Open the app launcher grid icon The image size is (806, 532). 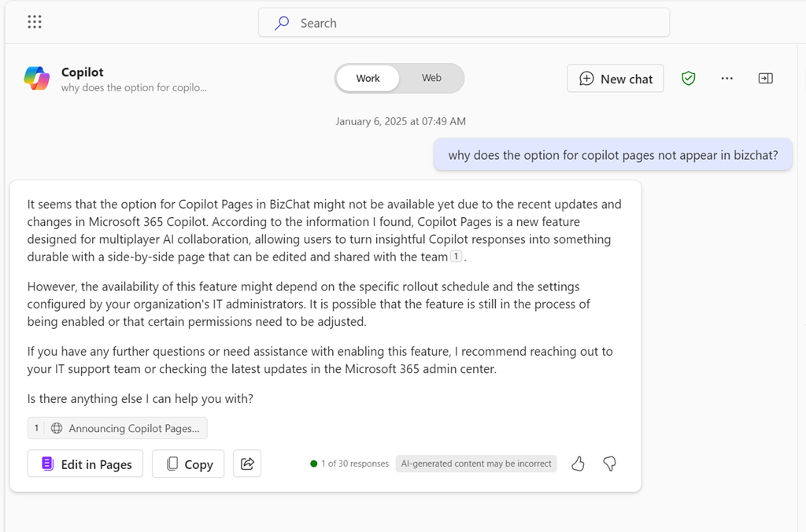click(x=35, y=22)
